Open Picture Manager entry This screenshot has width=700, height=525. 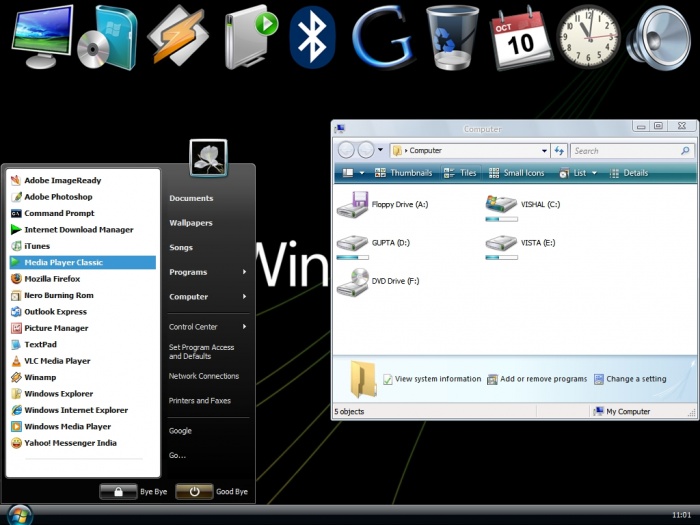[83, 328]
